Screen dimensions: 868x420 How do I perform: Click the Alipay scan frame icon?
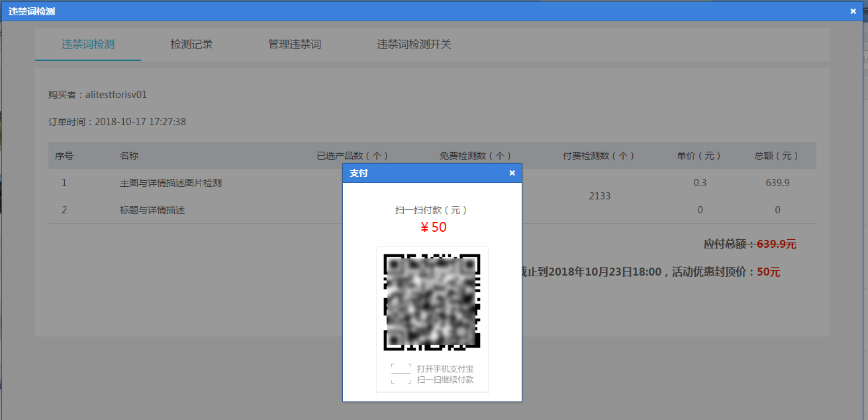click(401, 374)
